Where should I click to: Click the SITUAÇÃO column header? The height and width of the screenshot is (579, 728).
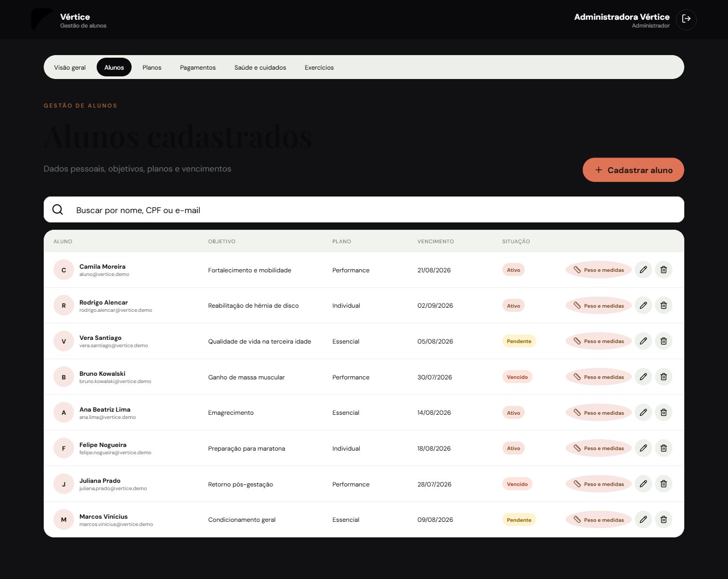516,241
